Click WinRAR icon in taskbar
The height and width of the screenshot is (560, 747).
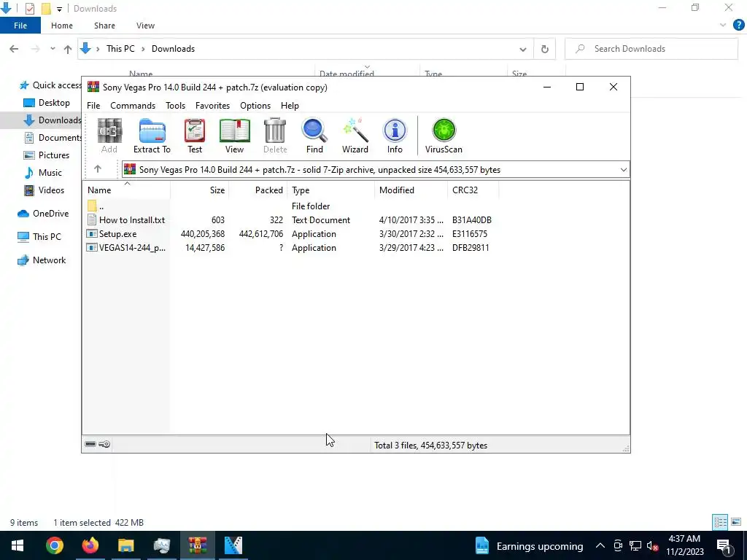click(197, 545)
